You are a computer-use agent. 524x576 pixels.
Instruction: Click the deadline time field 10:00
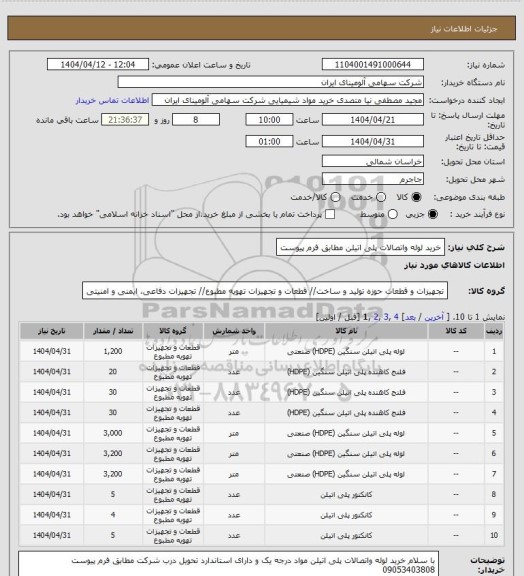[x=269, y=120]
